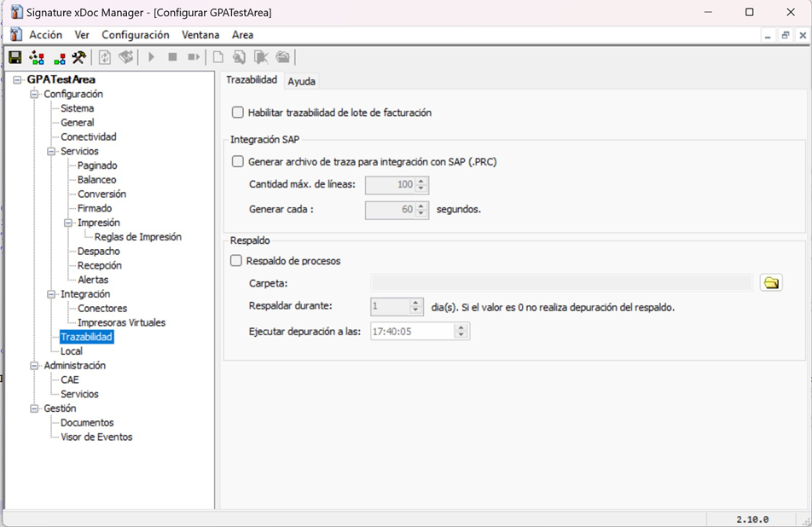812x527 pixels.
Task: Enable Habilitar trazabilidad de lote de facturación
Action: point(238,113)
